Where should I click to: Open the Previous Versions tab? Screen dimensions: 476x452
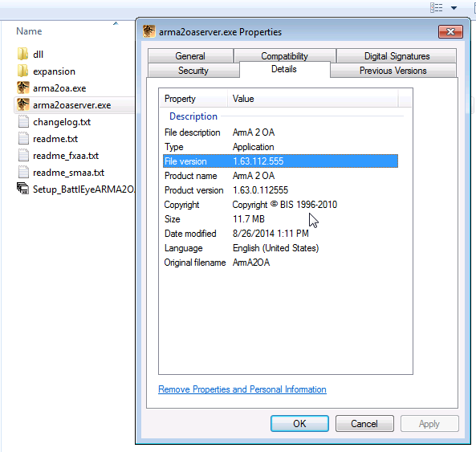coord(393,71)
